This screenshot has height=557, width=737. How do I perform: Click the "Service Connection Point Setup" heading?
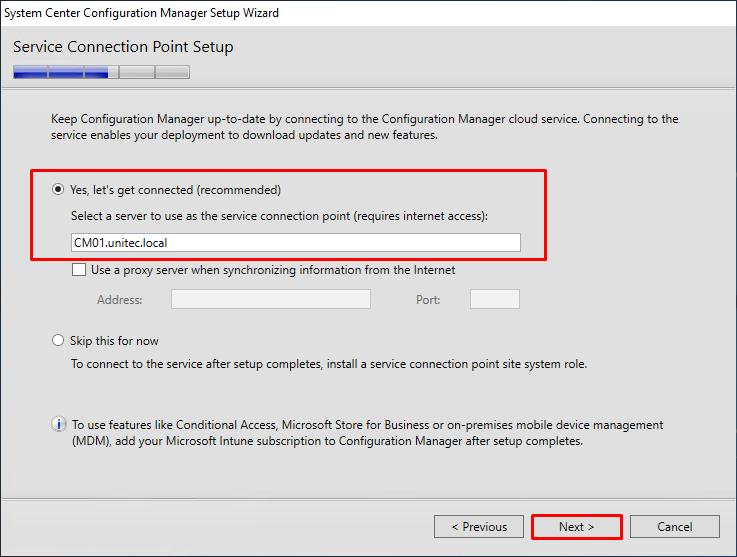click(x=123, y=47)
